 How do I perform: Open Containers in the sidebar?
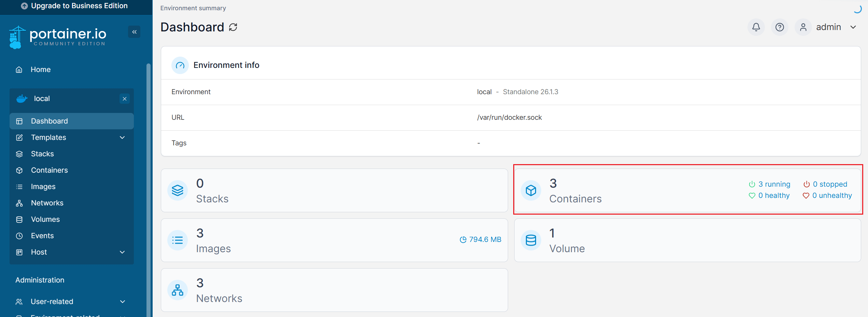pos(49,170)
